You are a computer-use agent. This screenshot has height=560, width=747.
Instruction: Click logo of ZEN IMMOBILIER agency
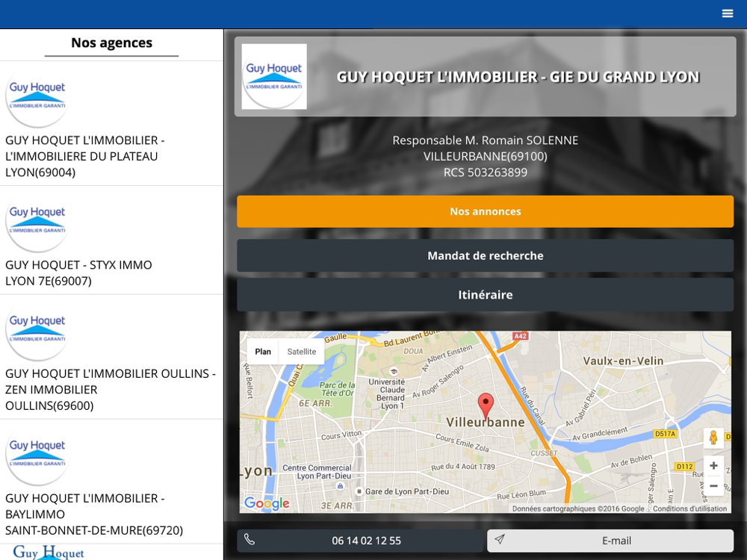click(37, 330)
